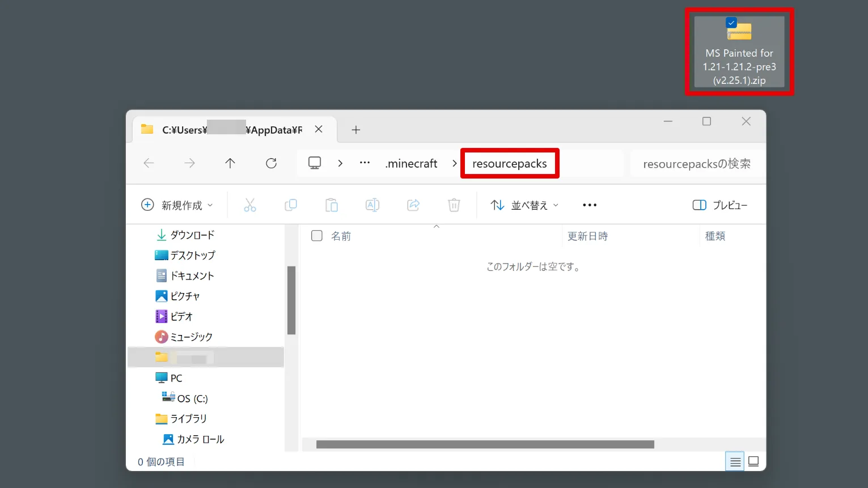Open ドキュメント in the sidebar
This screenshot has height=488, width=868.
[185, 275]
